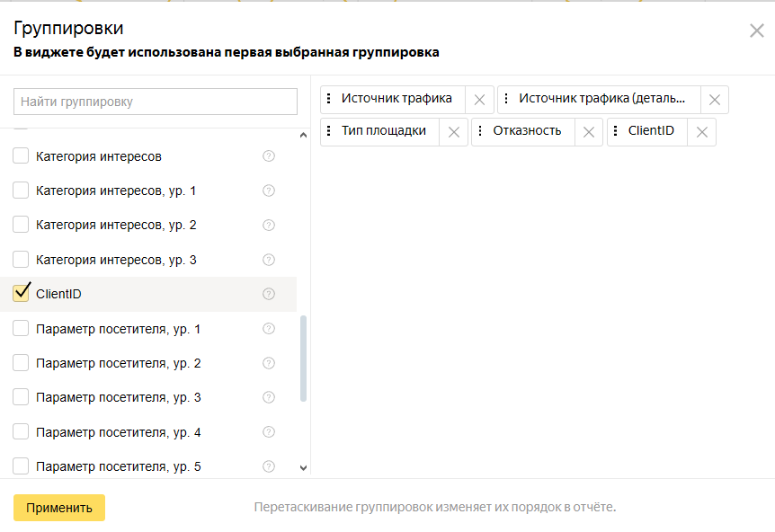
Task: Close the Группировки dialog
Action: [756, 31]
